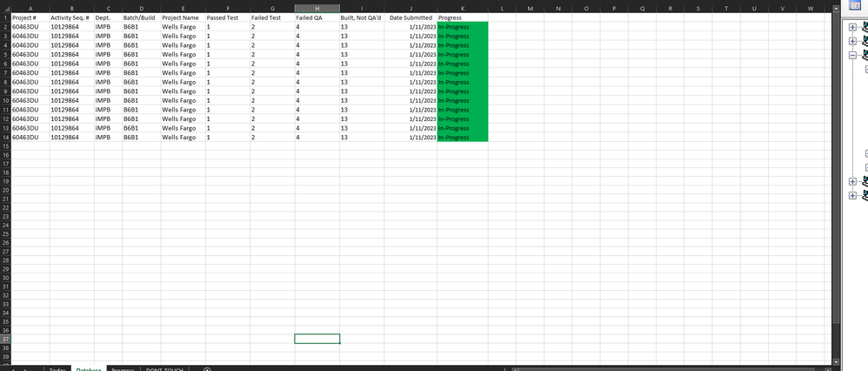This screenshot has height=371, width=868.
Task: Click the 'Built, Not QA'd' header cell
Action: tap(362, 17)
